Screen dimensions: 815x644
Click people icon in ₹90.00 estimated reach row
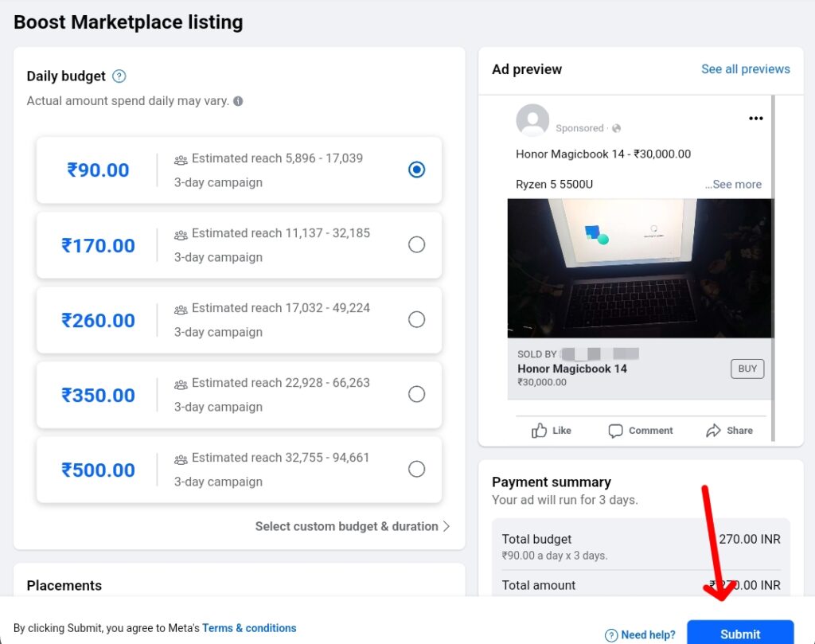(181, 160)
